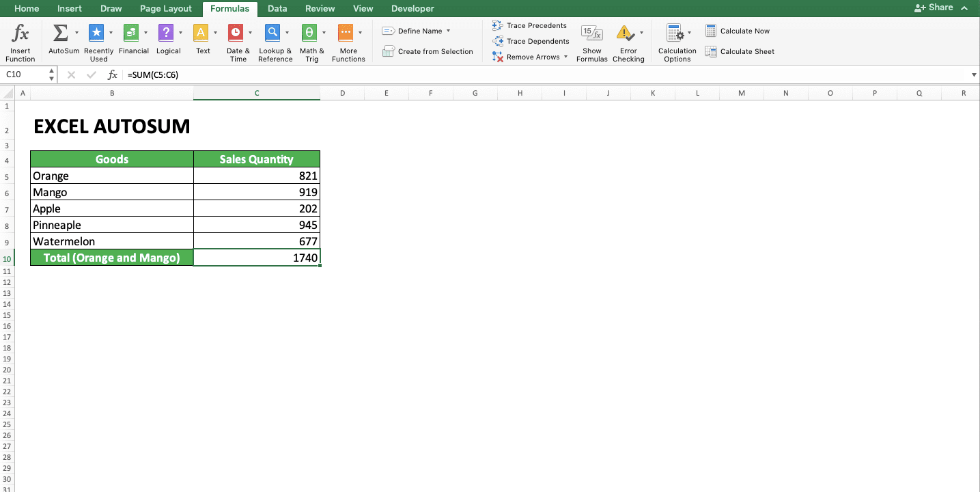Expand Define Name dropdown arrow
Viewport: 980px width, 492px height.
448,31
